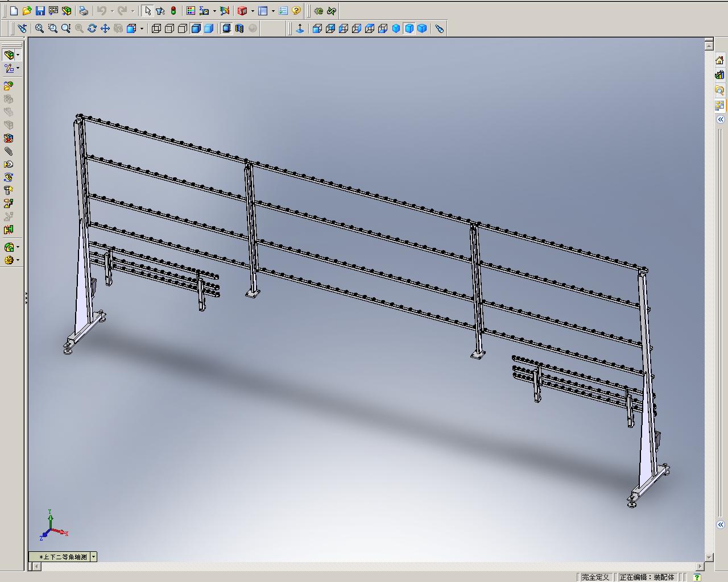Viewport: 728px width, 582px height.
Task: Open the view orientation dropdown arrow
Action: (x=142, y=28)
